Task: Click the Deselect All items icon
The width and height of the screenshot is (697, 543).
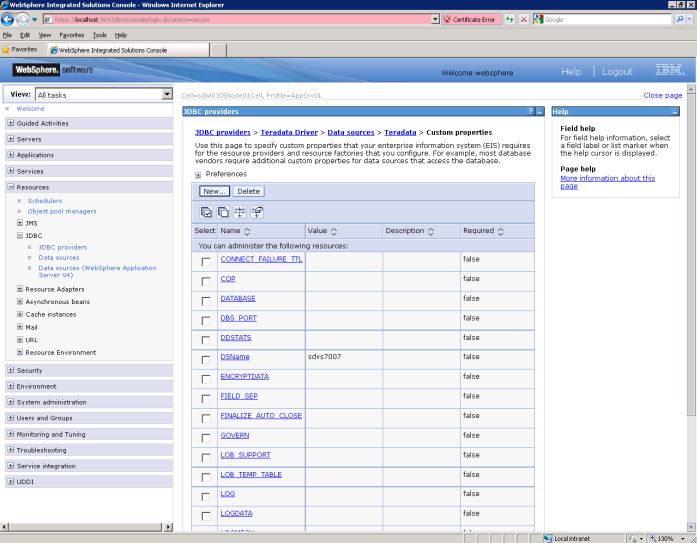Action: [x=223, y=212]
